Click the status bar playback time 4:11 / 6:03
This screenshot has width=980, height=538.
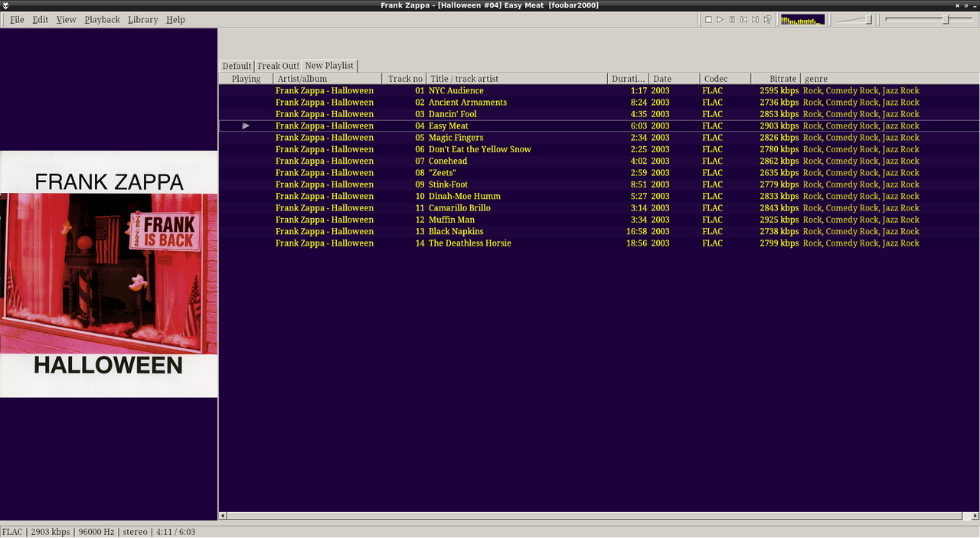175,532
